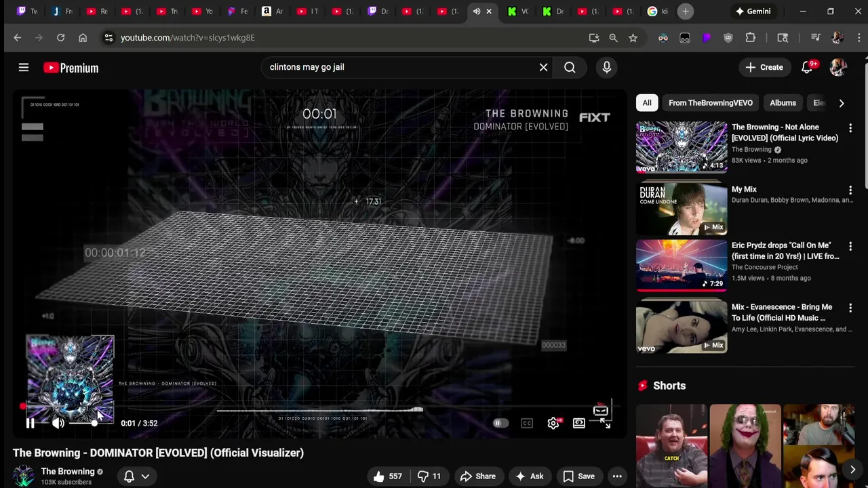The height and width of the screenshot is (488, 868).
Task: Share the video
Action: click(x=478, y=476)
